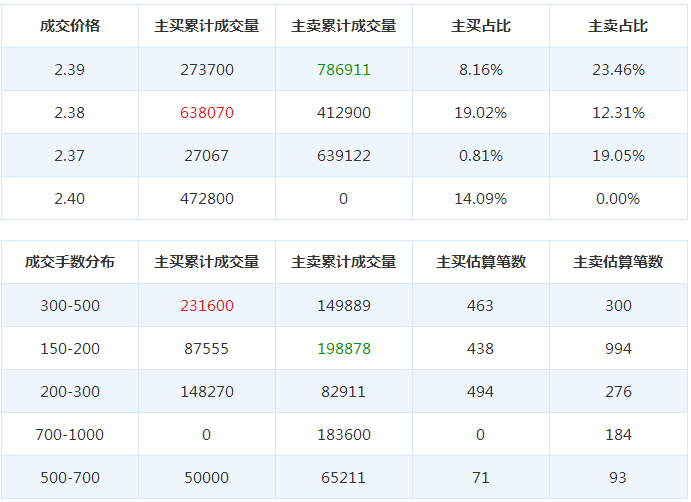This screenshot has height=502, width=691.
Task: Click the 主买占比 column header
Action: point(481,26)
